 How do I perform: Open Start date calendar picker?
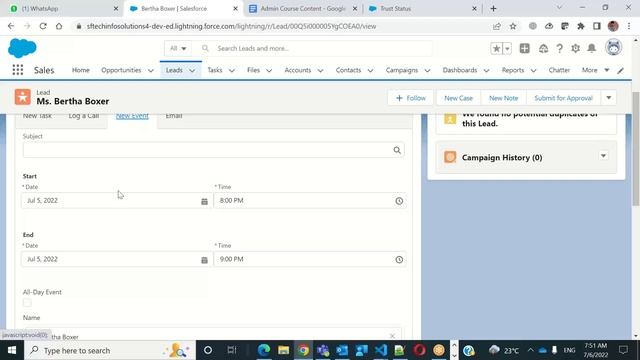click(x=204, y=201)
